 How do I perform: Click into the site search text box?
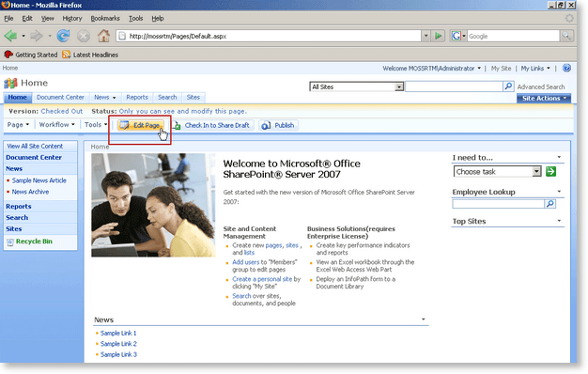[x=454, y=86]
